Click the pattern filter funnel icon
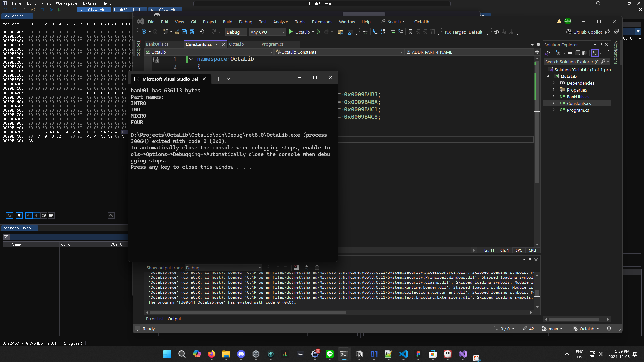Screen dimensions: 644x362 click(x=6, y=237)
